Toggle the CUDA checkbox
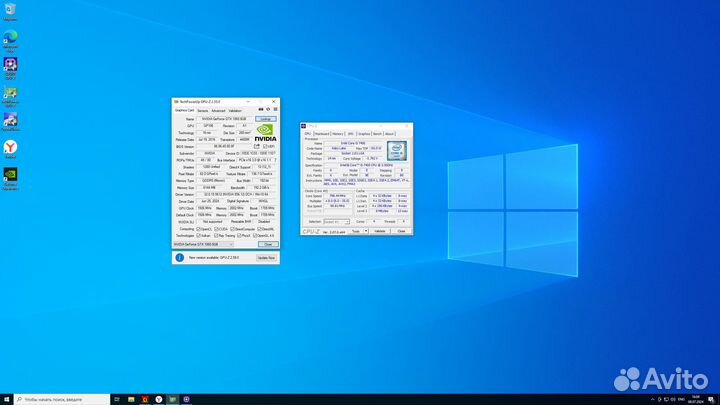The width and height of the screenshot is (720, 405). pyautogui.click(x=216, y=229)
